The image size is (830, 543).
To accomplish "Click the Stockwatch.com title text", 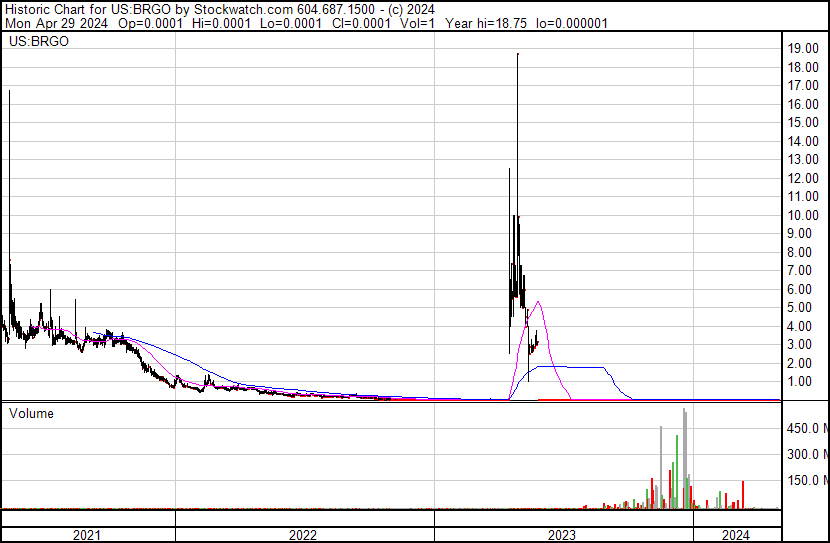I will pos(243,10).
